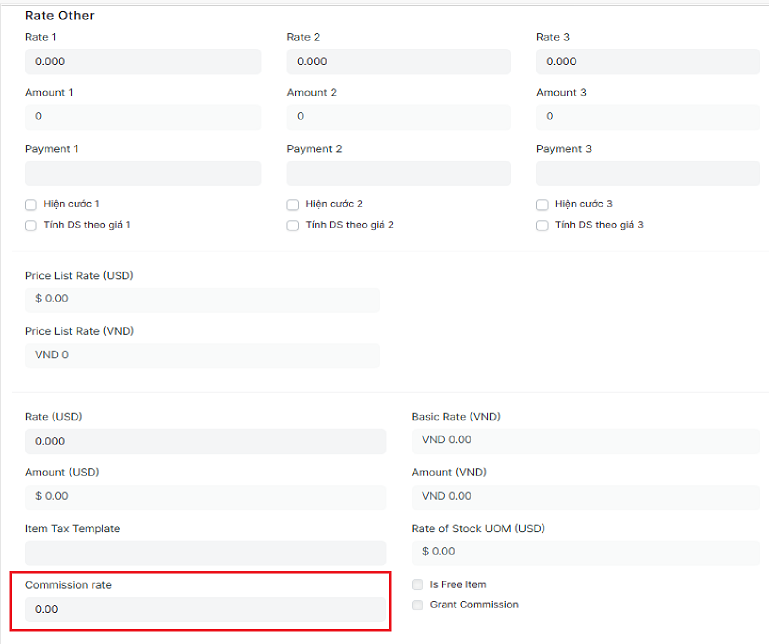Image resolution: width=769 pixels, height=644 pixels.
Task: Open the Item Tax Template field
Action: coord(205,553)
